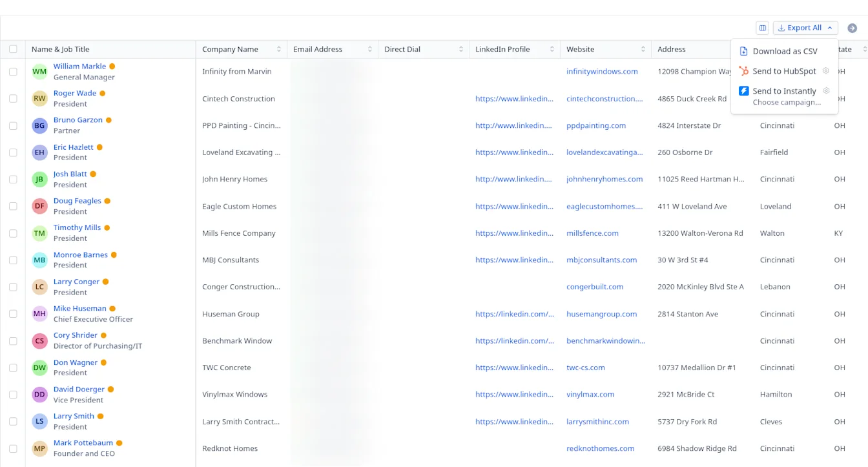
Task: Visit infinitywindows.com website link
Action: click(x=602, y=72)
